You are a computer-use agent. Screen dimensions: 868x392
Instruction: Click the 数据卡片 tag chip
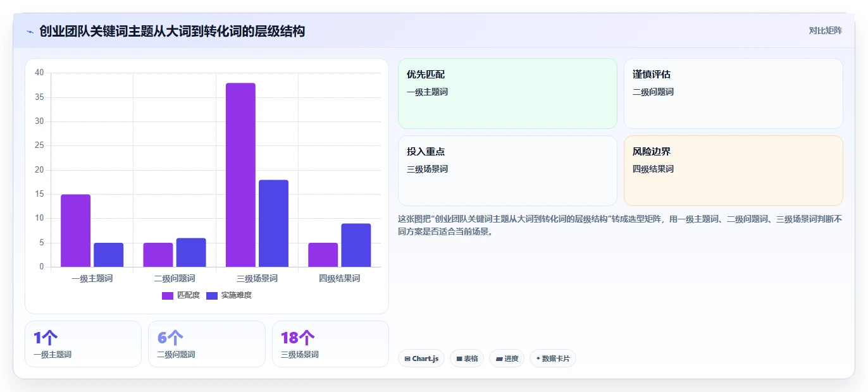point(553,358)
